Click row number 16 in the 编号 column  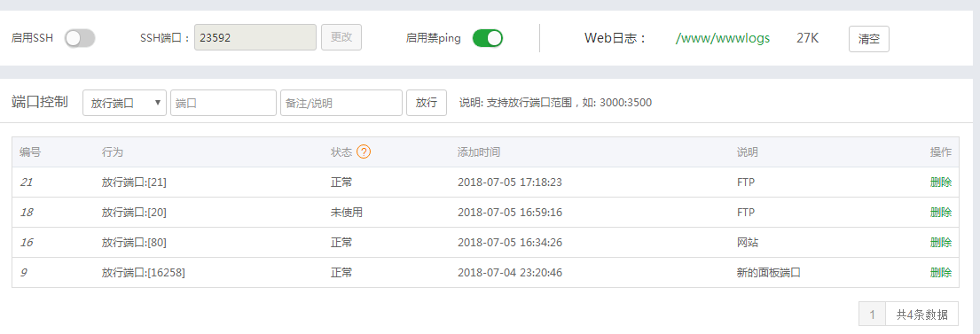(27, 242)
